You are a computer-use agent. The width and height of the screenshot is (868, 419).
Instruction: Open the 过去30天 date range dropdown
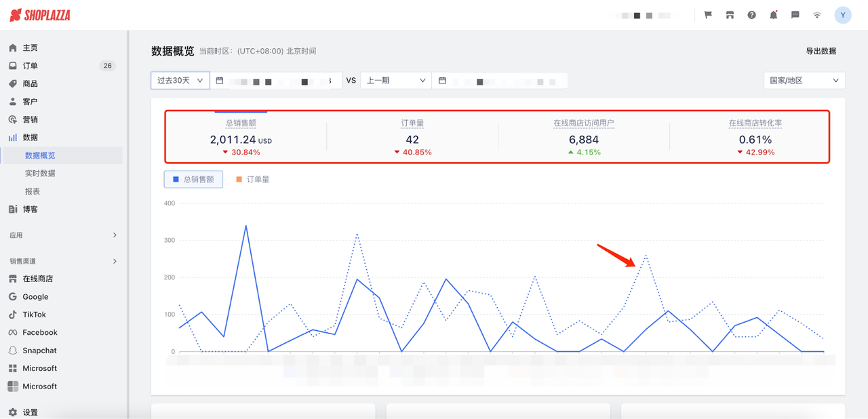[x=180, y=81]
